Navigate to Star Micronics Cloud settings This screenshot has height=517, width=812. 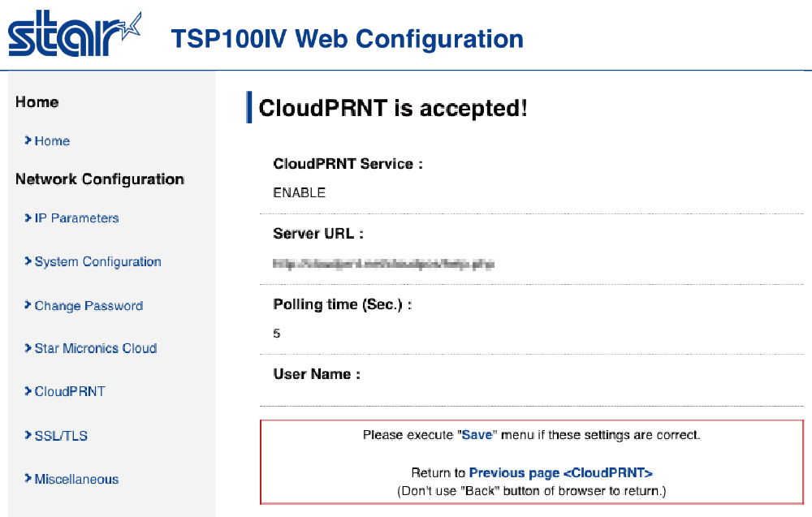[95, 349]
